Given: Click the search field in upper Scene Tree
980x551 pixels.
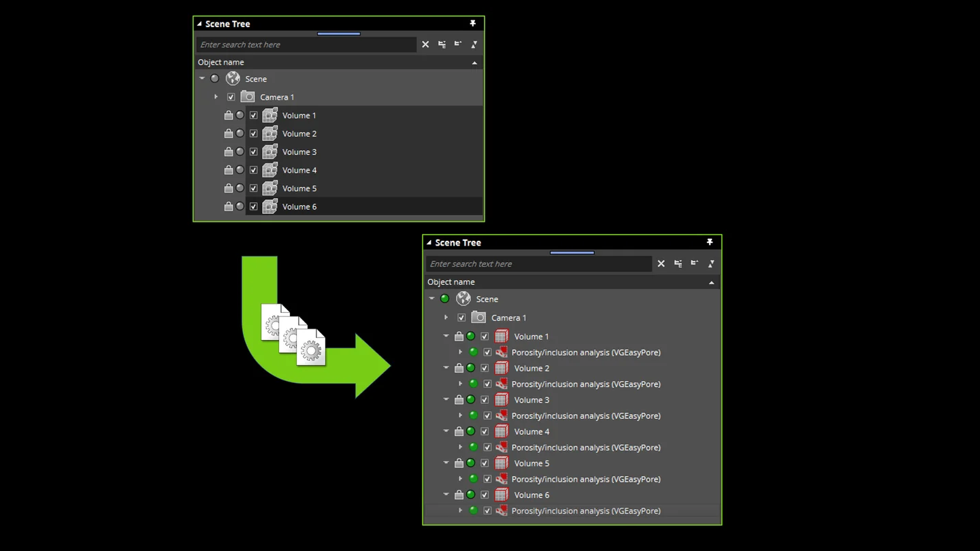Looking at the screenshot, I should tap(306, 44).
